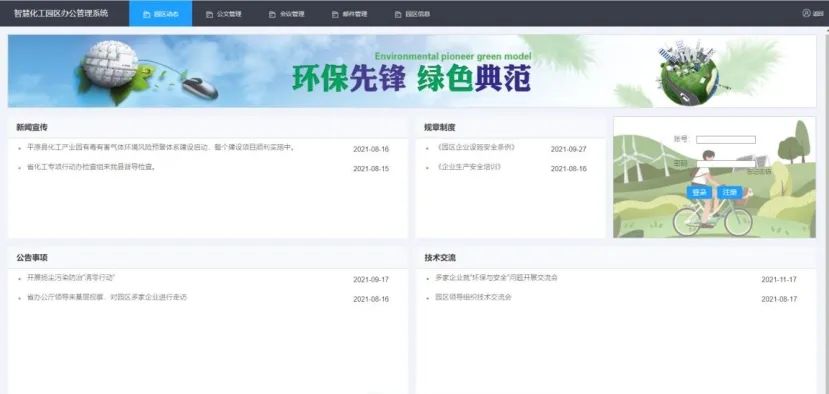829x394 pixels.
Task: Click the 邮件管理 icon in top navigation
Action: 335,14
